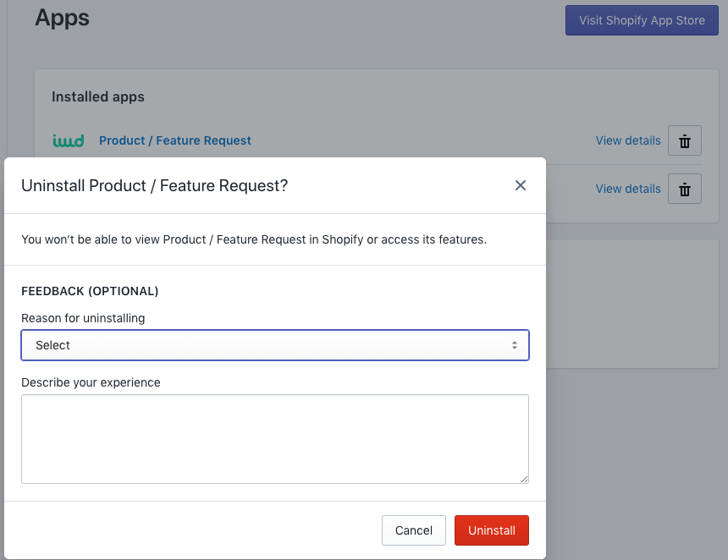Click the dialog title Uninstall Product / Feature Request?
Image resolution: width=728 pixels, height=560 pixels.
[155, 185]
